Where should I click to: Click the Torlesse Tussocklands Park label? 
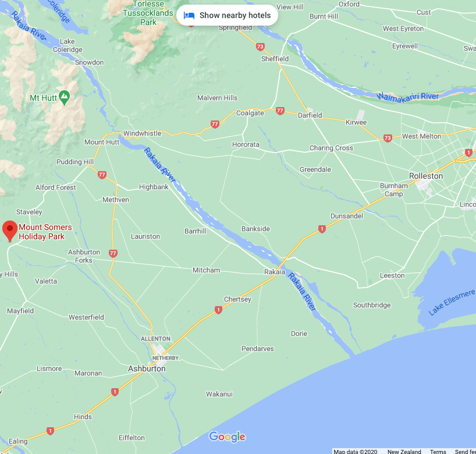click(x=148, y=13)
